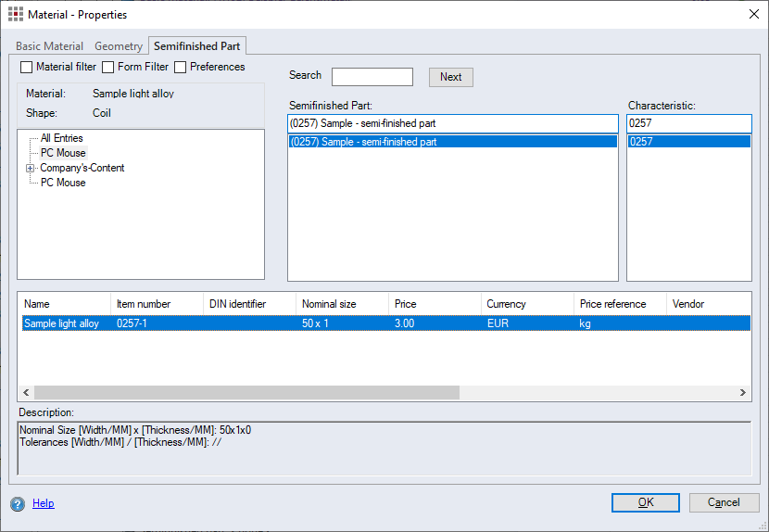Screen dimensions: 769x532
Task: Confirm with the OK button
Action: point(646,502)
